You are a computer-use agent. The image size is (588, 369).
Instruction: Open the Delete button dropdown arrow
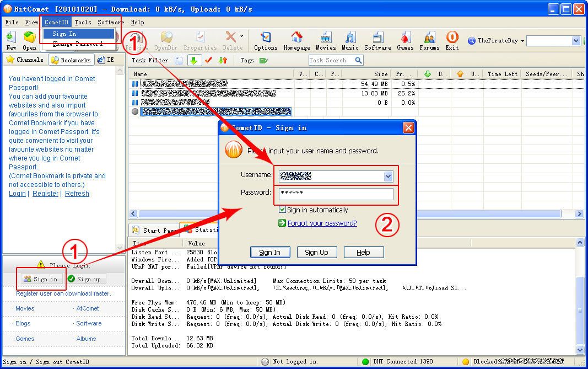tap(241, 36)
